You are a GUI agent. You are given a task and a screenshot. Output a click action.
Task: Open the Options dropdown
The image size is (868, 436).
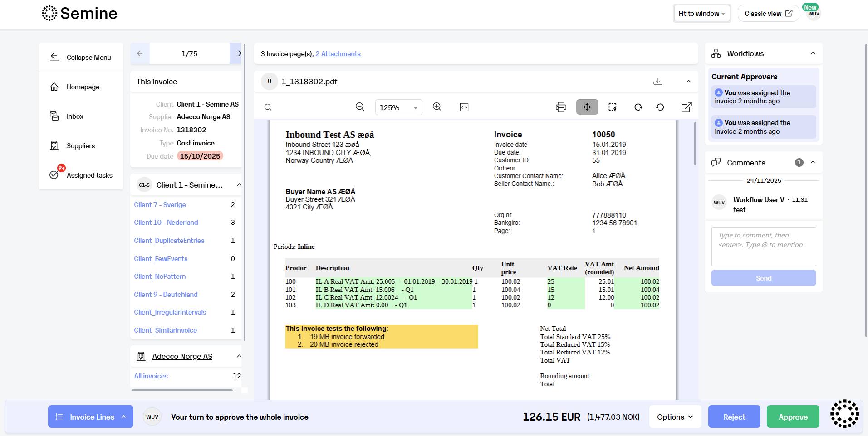pyautogui.click(x=675, y=417)
